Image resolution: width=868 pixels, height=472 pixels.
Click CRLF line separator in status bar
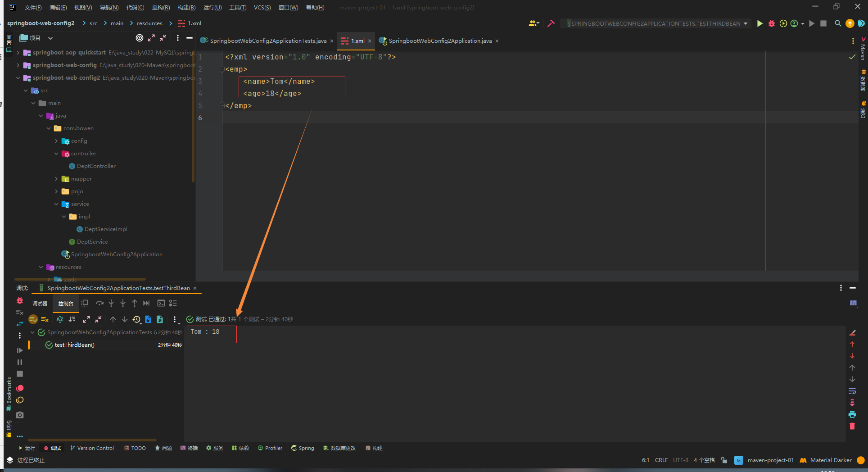point(661,460)
